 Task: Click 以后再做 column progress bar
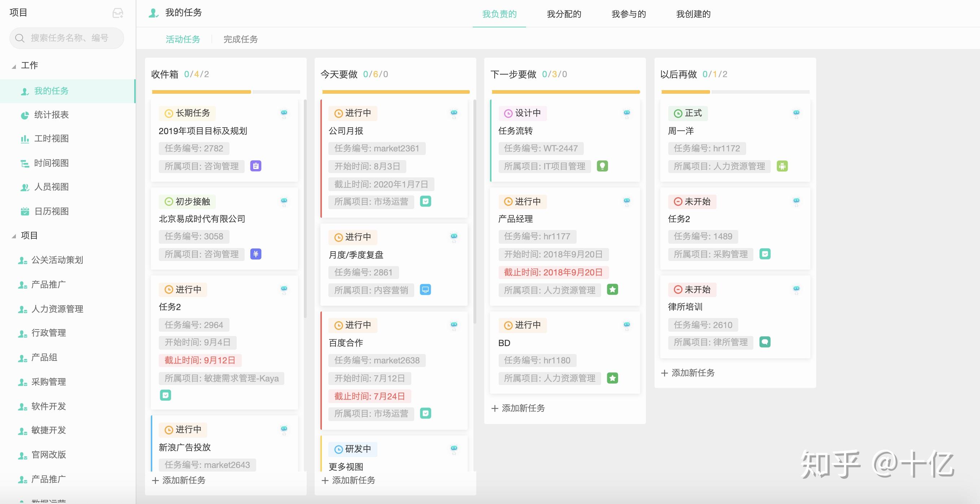[x=735, y=92]
